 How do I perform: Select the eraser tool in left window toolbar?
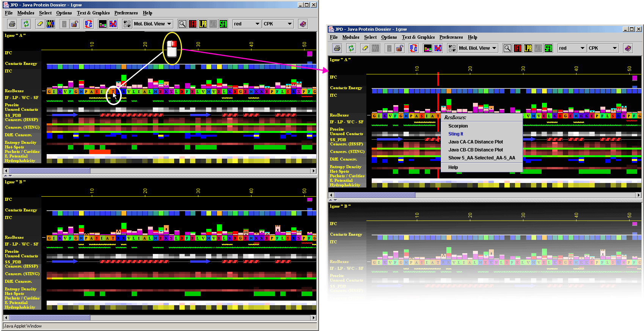(x=40, y=24)
